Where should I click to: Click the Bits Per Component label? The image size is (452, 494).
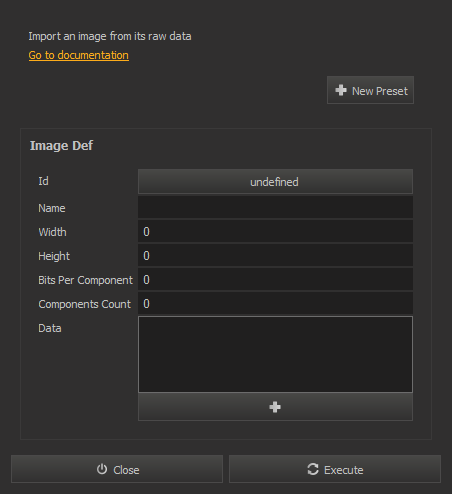click(85, 280)
